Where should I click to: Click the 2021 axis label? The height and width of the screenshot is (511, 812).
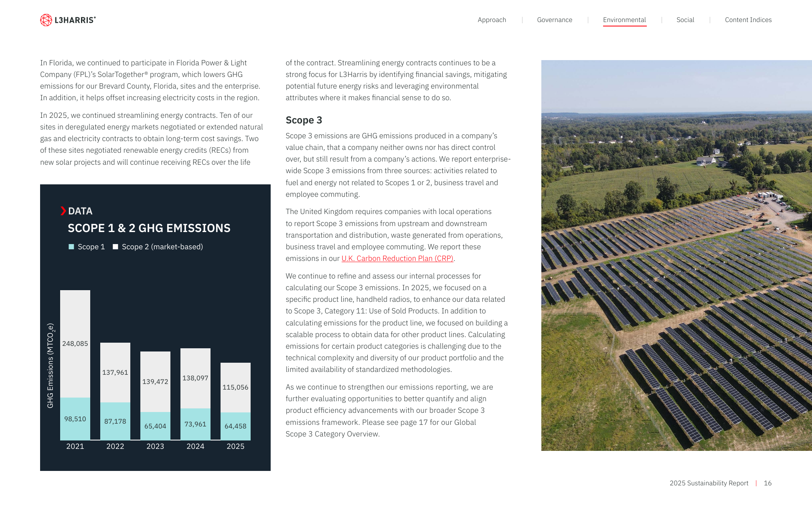tap(75, 446)
